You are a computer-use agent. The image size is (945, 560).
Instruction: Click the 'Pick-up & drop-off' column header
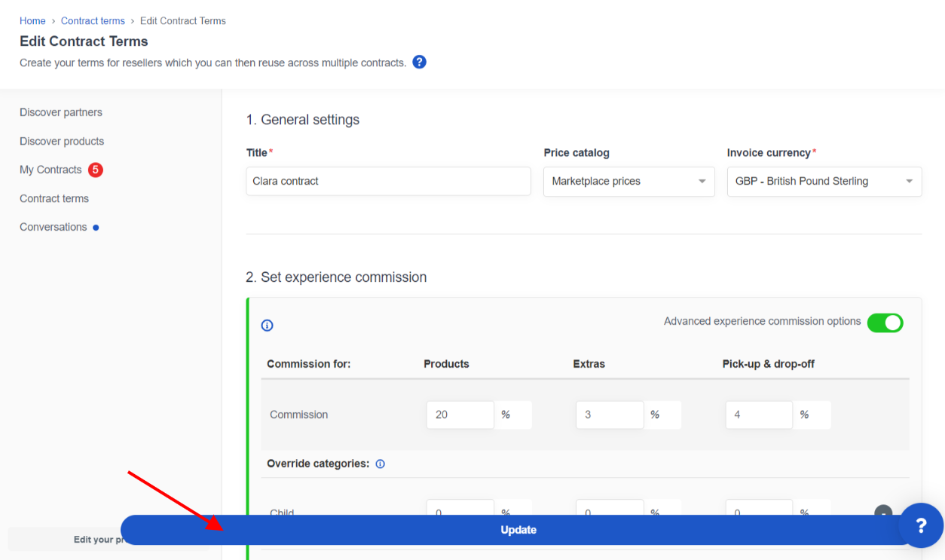point(769,364)
